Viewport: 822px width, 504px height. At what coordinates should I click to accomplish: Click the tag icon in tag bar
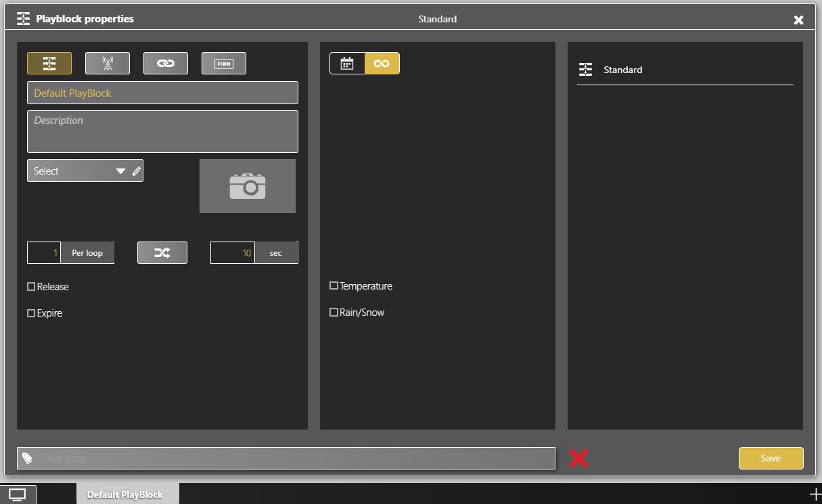pyautogui.click(x=27, y=458)
